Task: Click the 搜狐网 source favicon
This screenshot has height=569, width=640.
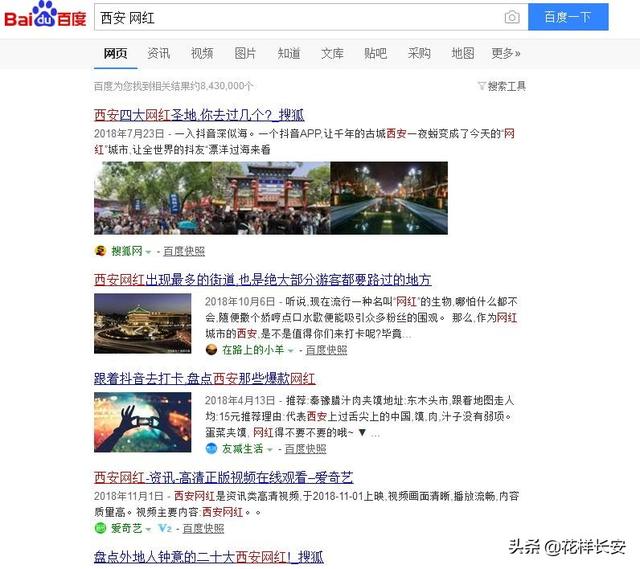Action: click(x=100, y=251)
